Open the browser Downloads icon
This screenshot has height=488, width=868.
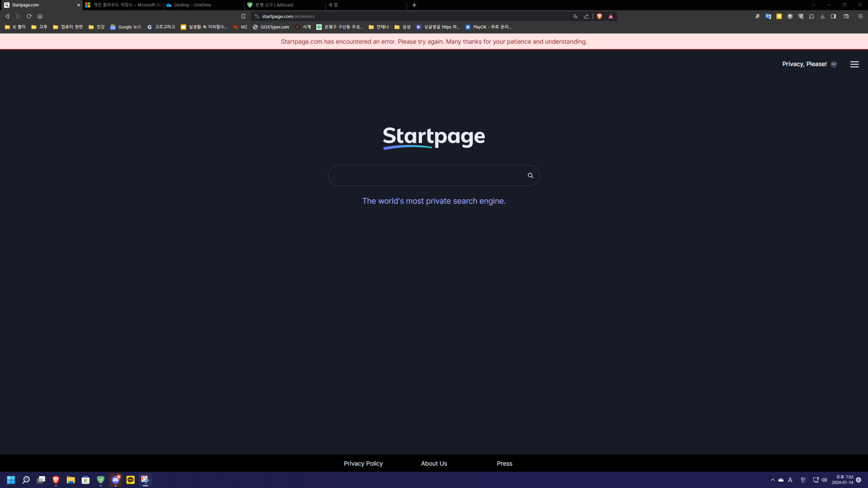tap(822, 16)
